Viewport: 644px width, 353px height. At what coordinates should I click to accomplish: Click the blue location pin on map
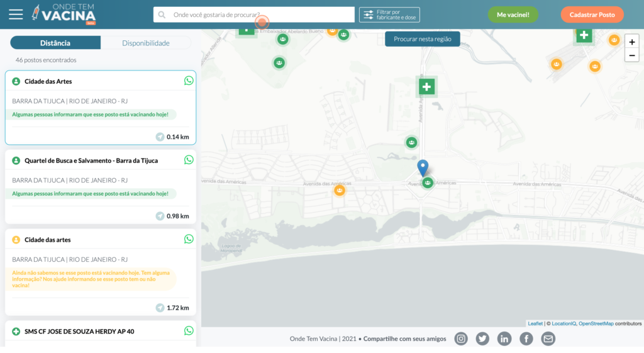[x=423, y=167]
